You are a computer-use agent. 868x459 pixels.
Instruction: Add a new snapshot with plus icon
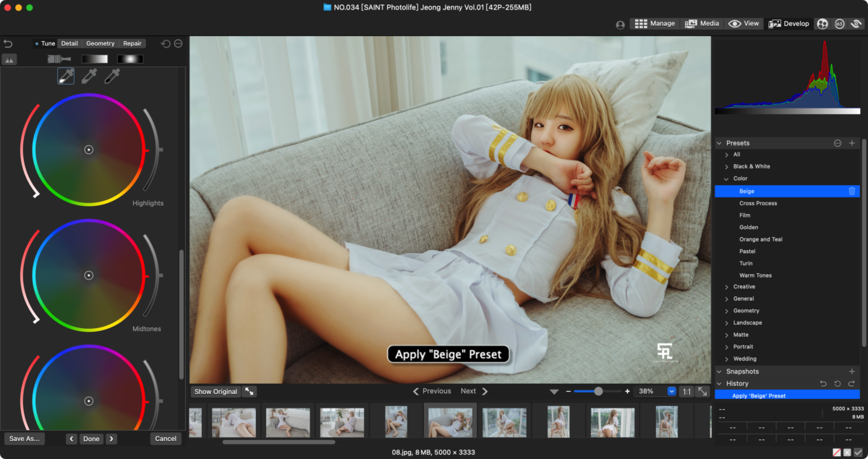coord(851,372)
